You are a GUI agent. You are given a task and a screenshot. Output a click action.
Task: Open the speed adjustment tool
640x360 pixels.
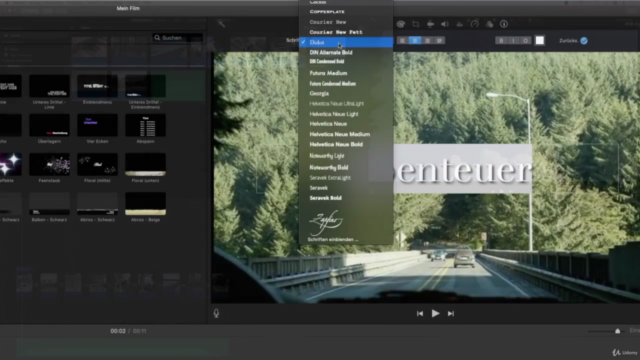[474, 24]
